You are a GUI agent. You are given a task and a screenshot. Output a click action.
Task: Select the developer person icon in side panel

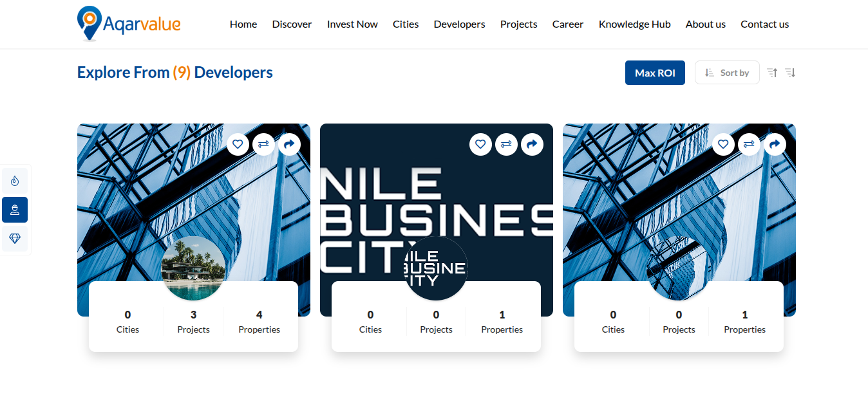click(15, 210)
